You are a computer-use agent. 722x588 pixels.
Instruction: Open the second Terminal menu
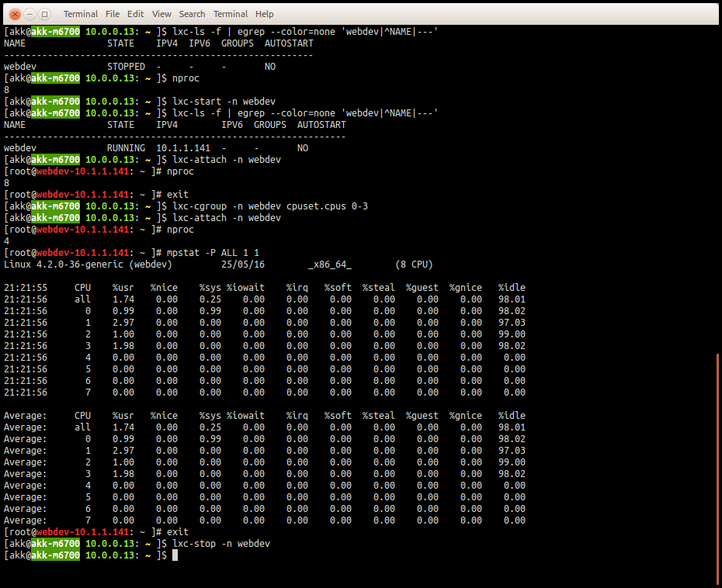(231, 14)
